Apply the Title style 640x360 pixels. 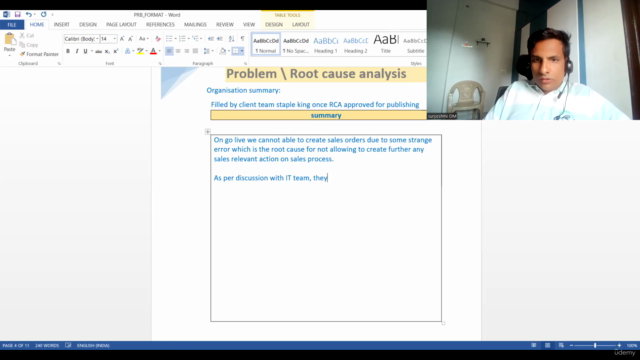click(x=386, y=44)
